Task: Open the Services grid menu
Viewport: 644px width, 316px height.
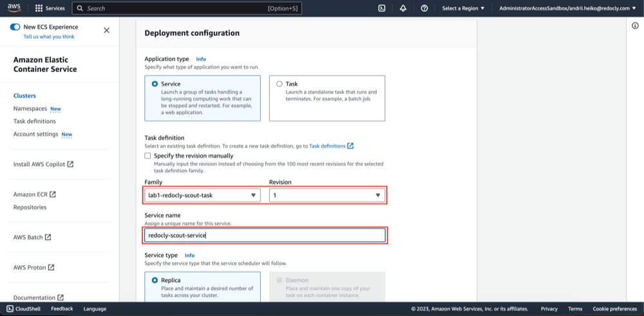Action: [x=50, y=8]
